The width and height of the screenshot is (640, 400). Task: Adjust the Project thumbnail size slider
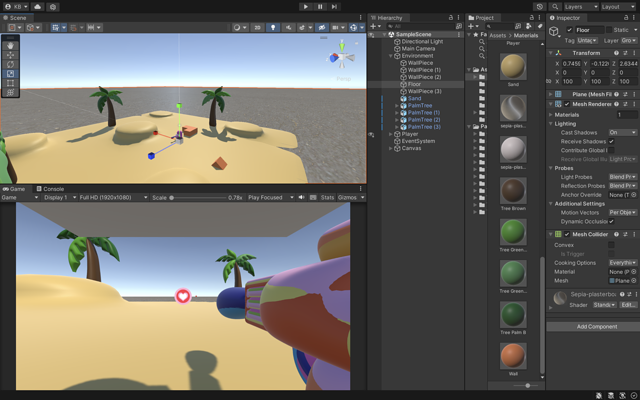click(x=527, y=385)
